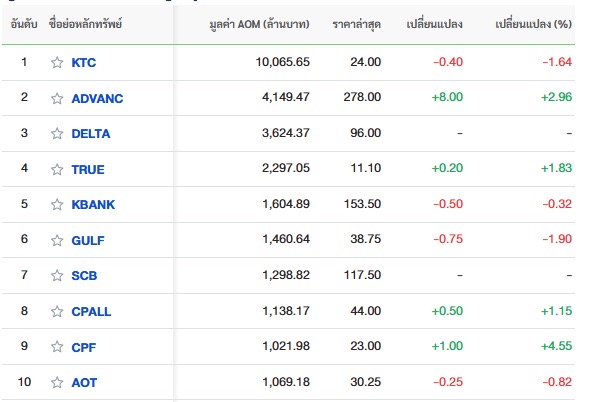This screenshot has height=402, width=595.
Task: Click the star icon beside TRUE
Action: [x=57, y=169]
